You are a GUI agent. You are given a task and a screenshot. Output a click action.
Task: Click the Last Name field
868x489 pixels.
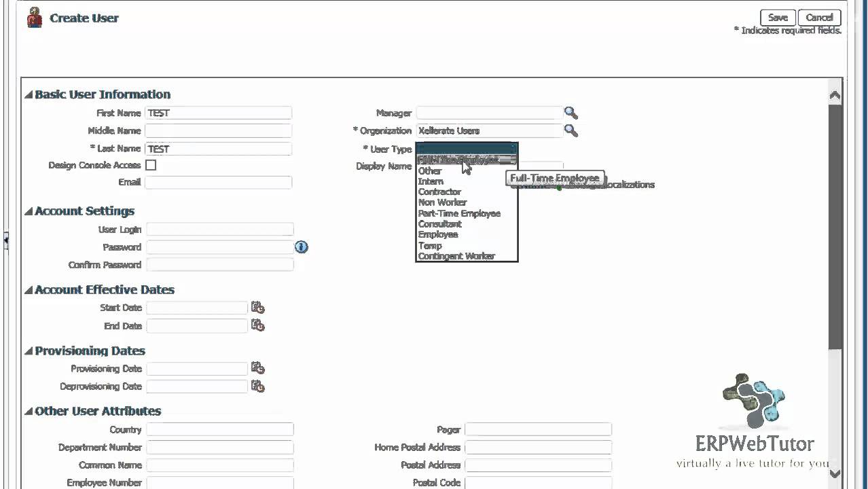click(x=218, y=149)
